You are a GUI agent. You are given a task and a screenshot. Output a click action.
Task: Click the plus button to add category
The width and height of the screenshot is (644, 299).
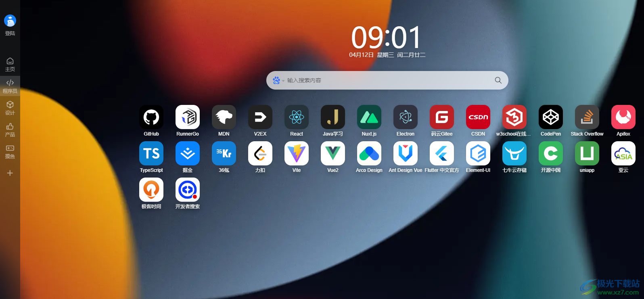pos(10,173)
